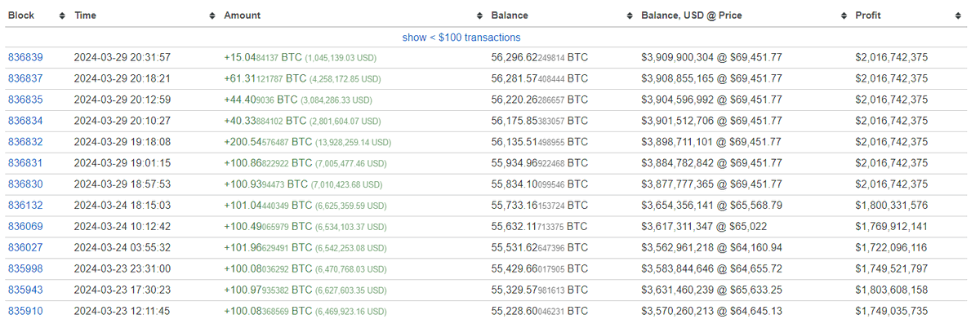Image resolution: width=980 pixels, height=319 pixels.
Task: Click the USD balance $3,617,311,347 @ $65,022
Action: (703, 227)
